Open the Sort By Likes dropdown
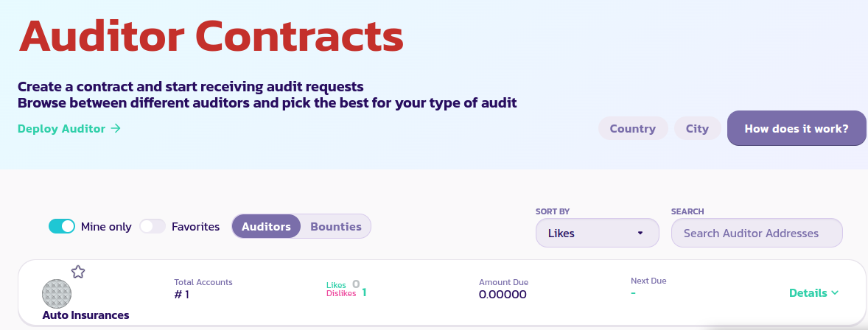The height and width of the screenshot is (330, 868). pyautogui.click(x=597, y=233)
